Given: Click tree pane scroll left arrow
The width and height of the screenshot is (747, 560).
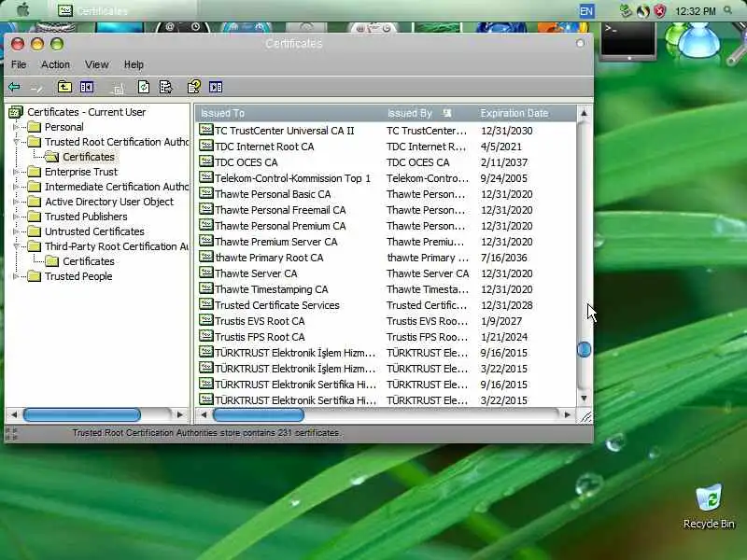Looking at the screenshot, I should pos(14,414).
